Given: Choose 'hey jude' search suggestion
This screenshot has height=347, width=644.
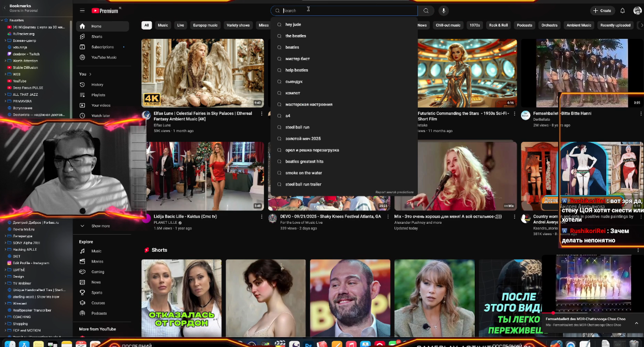Looking at the screenshot, I should point(344,24).
